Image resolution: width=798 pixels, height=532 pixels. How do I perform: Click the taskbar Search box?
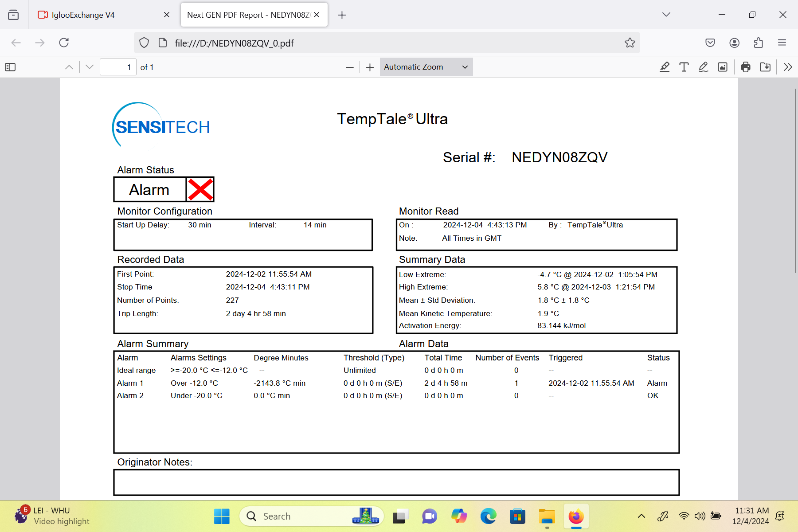tap(312, 516)
